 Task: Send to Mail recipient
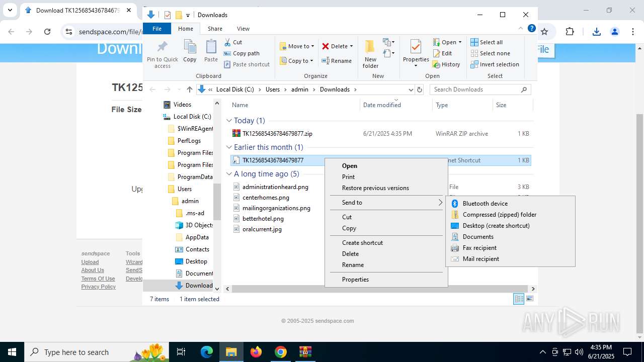[x=510, y=259]
